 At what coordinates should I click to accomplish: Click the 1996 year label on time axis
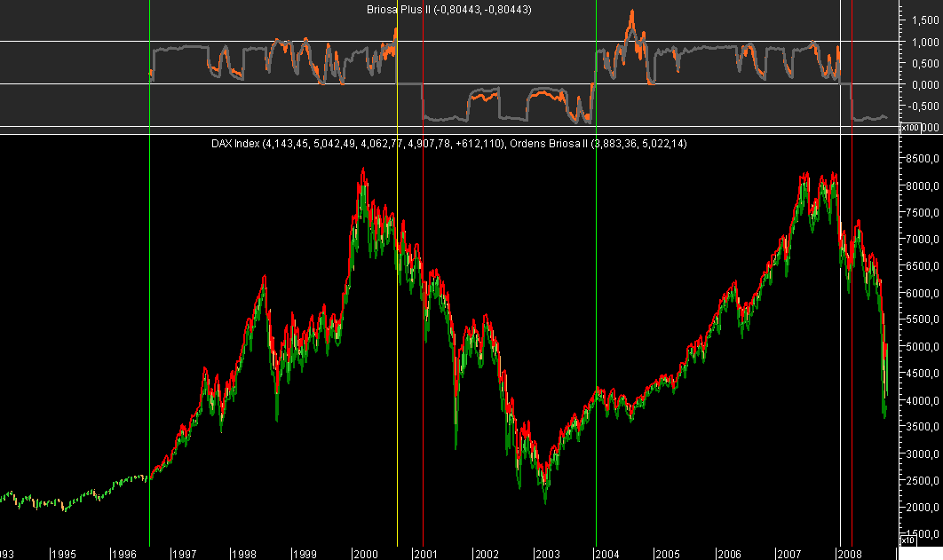[124, 554]
